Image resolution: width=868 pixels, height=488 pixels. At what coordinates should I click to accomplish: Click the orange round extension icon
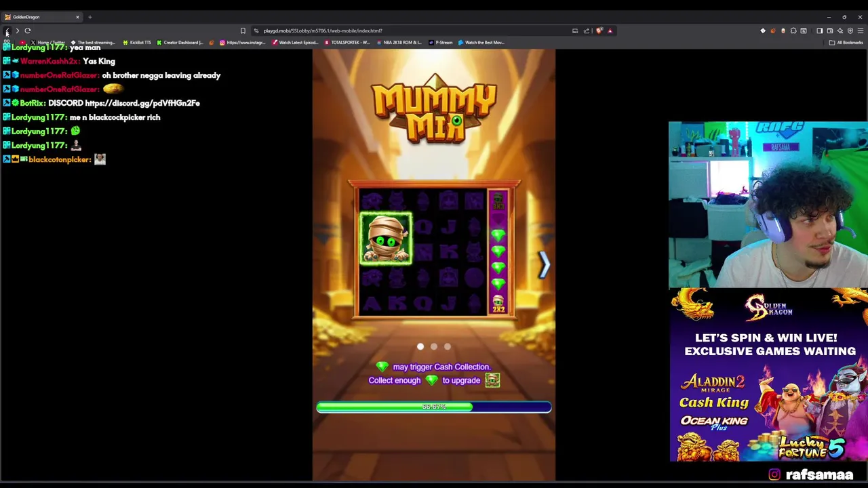(773, 30)
